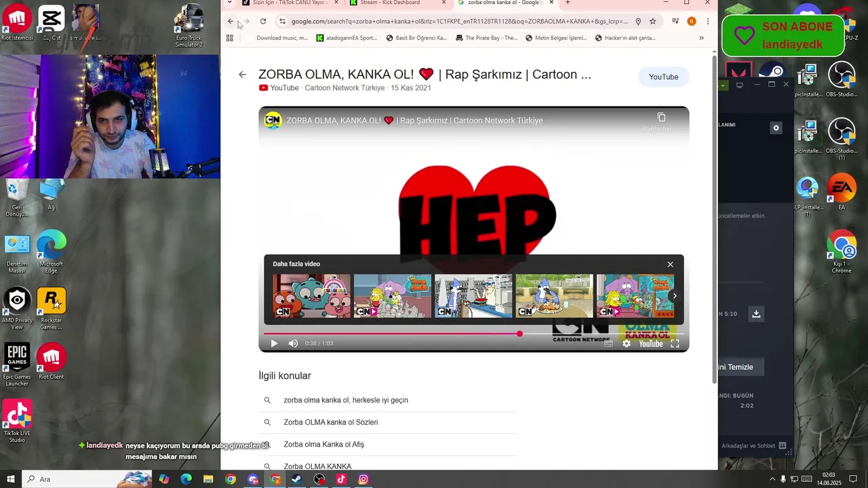Click the page's vertical scrollbar

(x=714, y=220)
